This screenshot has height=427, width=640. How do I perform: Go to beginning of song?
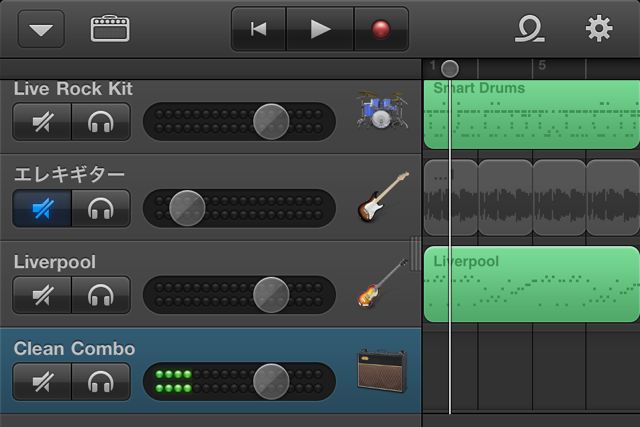(259, 29)
